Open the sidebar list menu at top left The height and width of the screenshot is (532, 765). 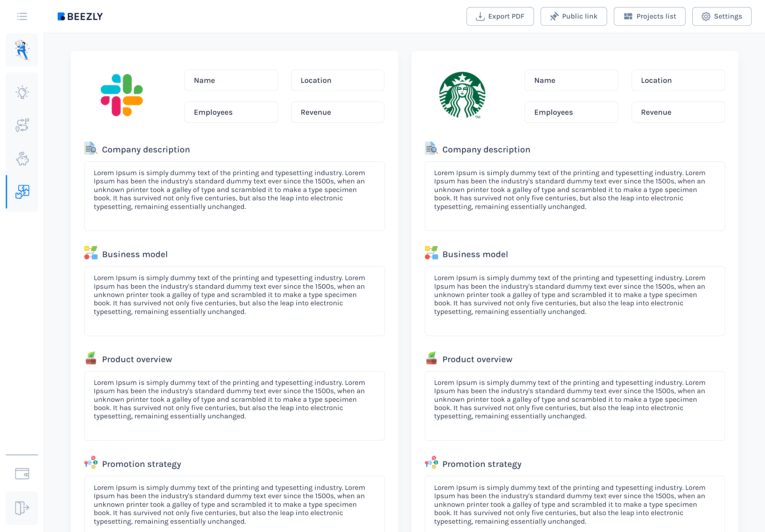[x=22, y=16]
